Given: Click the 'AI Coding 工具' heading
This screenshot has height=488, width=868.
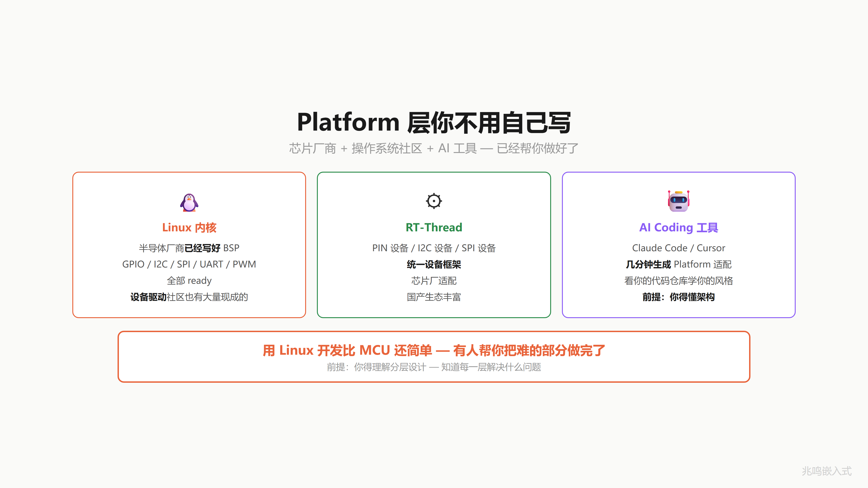Looking at the screenshot, I should tap(679, 227).
